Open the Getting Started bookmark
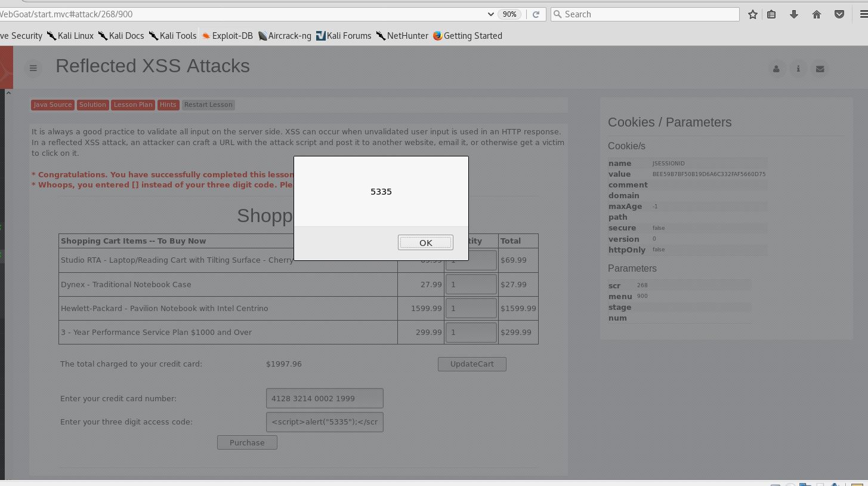The image size is (868, 486). point(468,36)
